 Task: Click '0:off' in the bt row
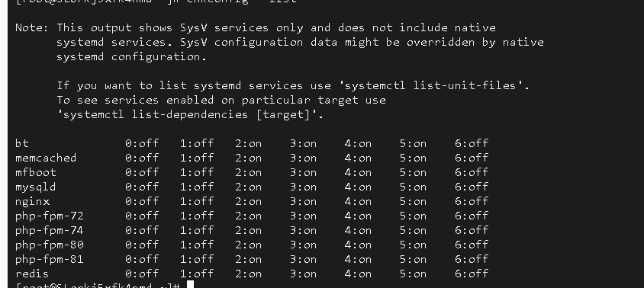pyautogui.click(x=142, y=143)
